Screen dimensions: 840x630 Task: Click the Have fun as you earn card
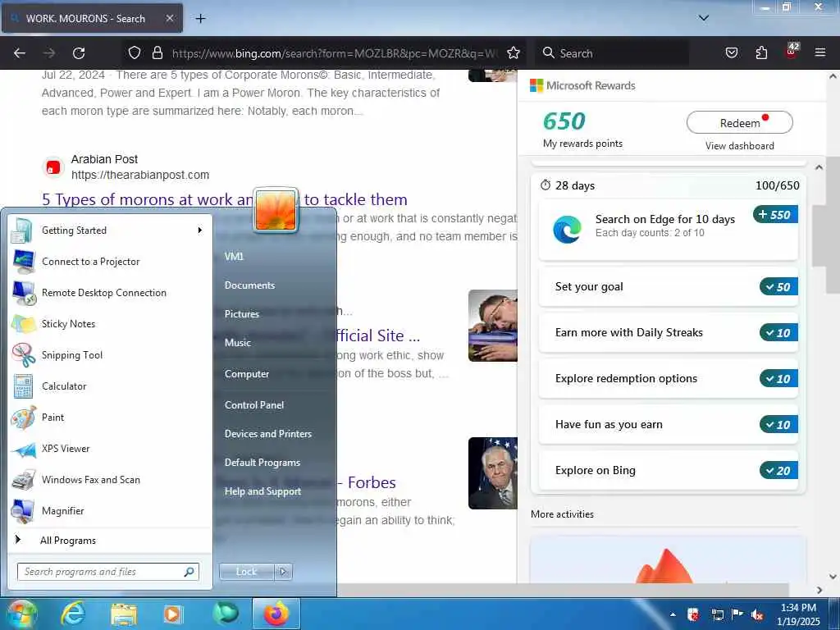click(668, 424)
